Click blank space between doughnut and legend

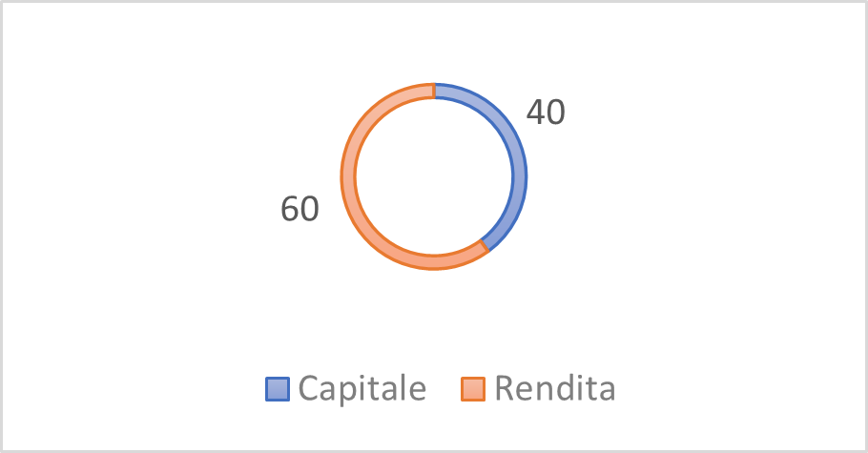434,319
